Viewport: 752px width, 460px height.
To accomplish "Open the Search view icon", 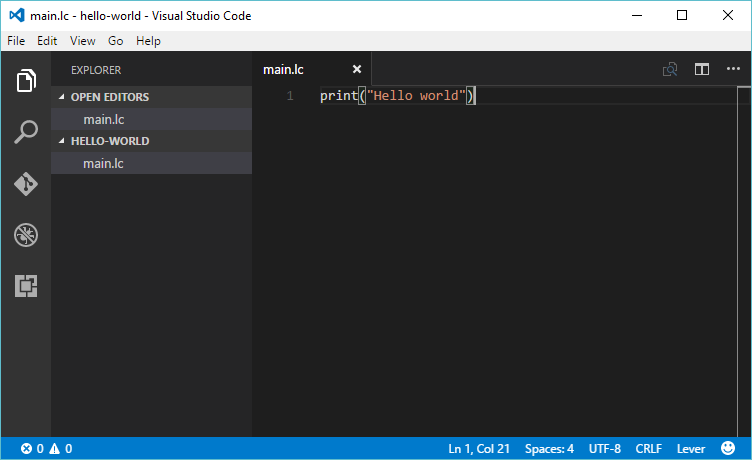I will point(26,132).
